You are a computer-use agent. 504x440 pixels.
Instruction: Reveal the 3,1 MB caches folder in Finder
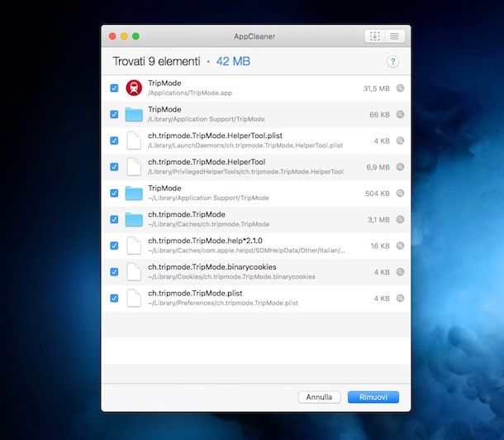[400, 219]
